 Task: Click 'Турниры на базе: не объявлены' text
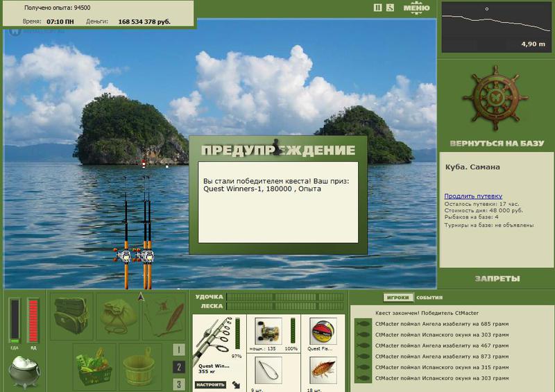(x=489, y=225)
